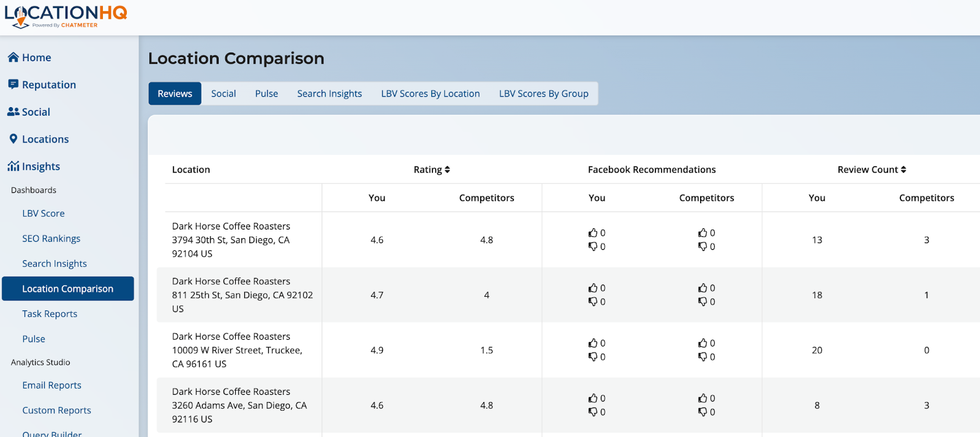Click your review count 20 for the Truckee location
The image size is (980, 437).
[817, 350]
